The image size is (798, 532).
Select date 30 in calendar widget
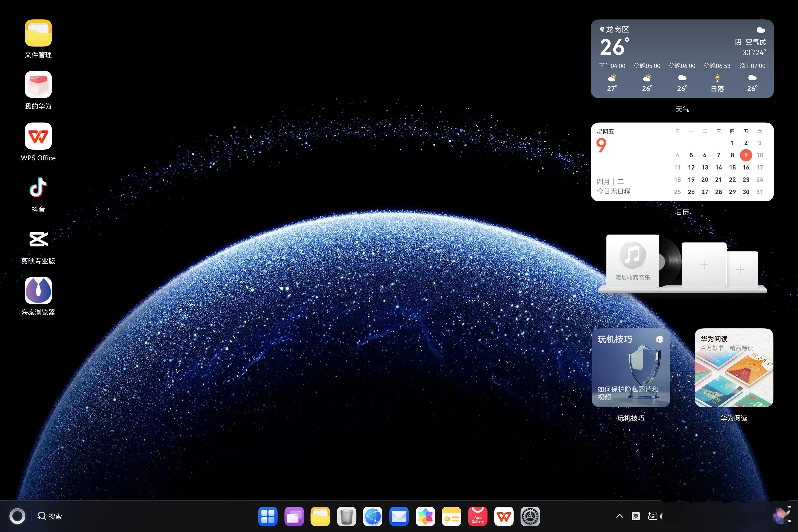pyautogui.click(x=746, y=192)
